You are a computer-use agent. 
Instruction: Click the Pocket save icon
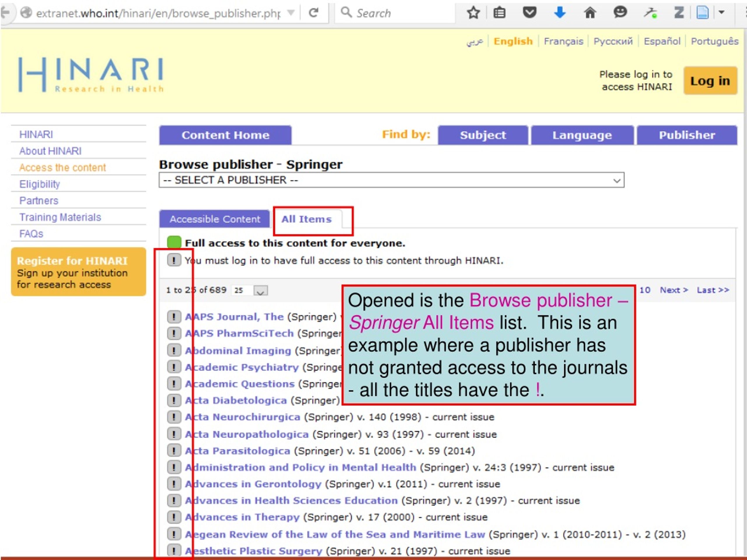tap(530, 13)
